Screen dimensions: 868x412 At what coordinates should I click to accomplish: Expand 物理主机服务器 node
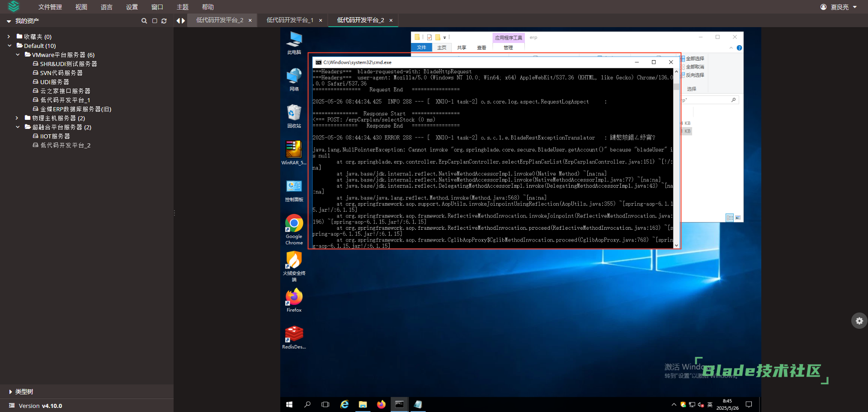pyautogui.click(x=17, y=118)
